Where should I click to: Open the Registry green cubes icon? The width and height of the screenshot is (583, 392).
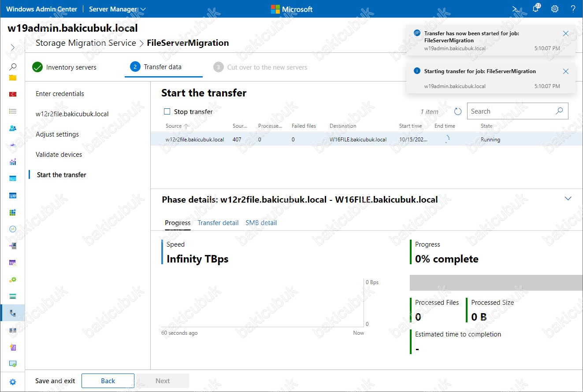[x=13, y=212]
